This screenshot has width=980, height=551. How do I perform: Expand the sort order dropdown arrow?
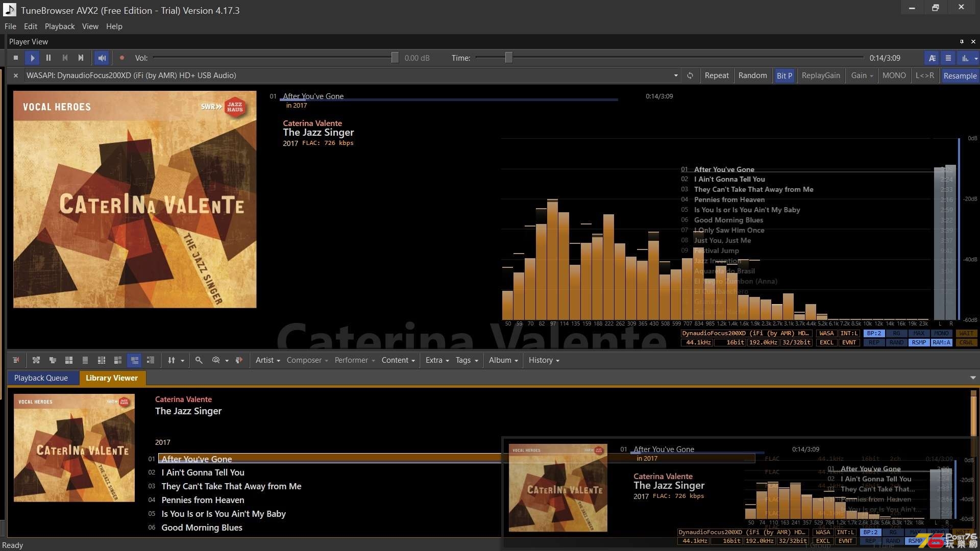(x=182, y=361)
